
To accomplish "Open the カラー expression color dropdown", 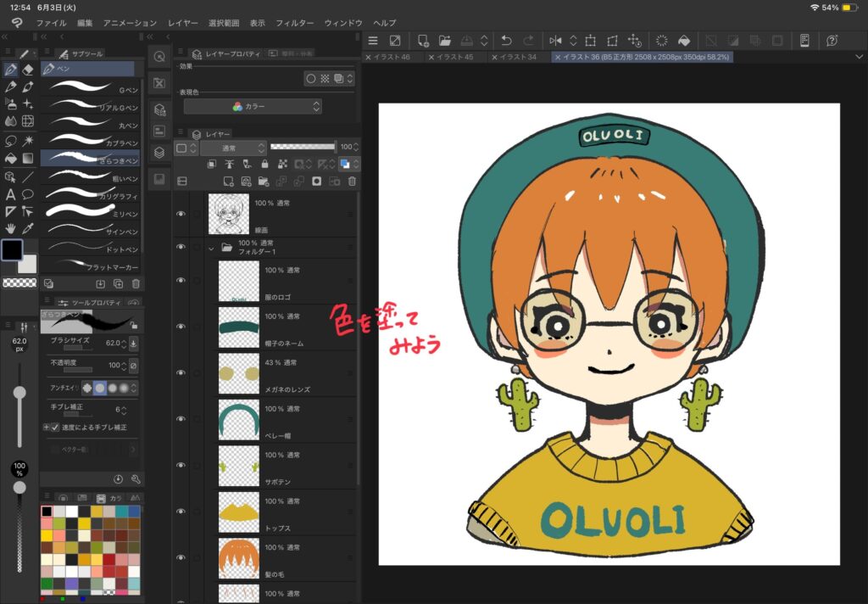I will pyautogui.click(x=253, y=106).
